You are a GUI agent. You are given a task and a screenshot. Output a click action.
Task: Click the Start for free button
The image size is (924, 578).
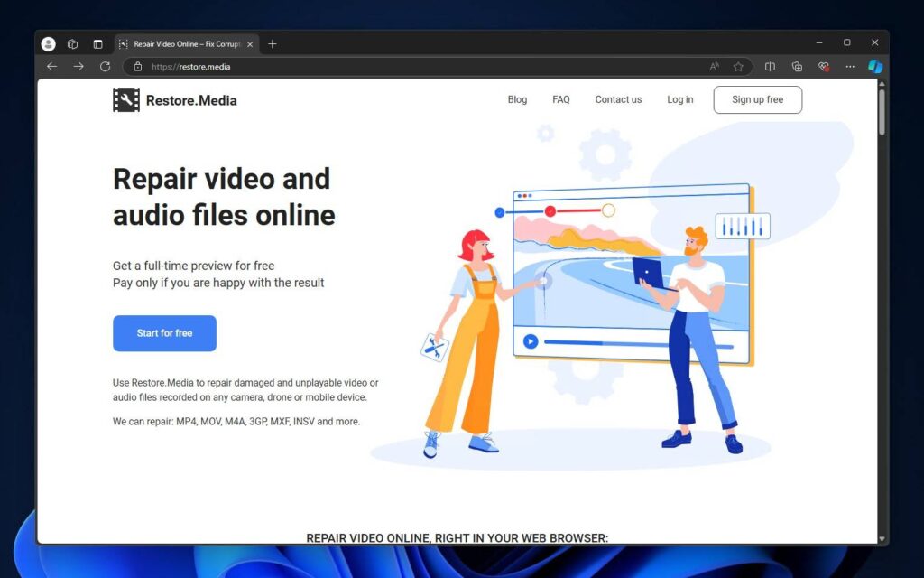pyautogui.click(x=164, y=333)
